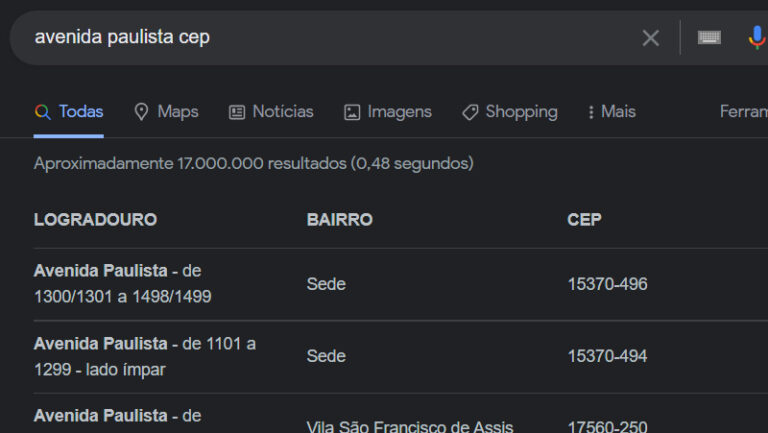Expand the Mais options menu
Screen dimensions: 768x433
coord(612,112)
